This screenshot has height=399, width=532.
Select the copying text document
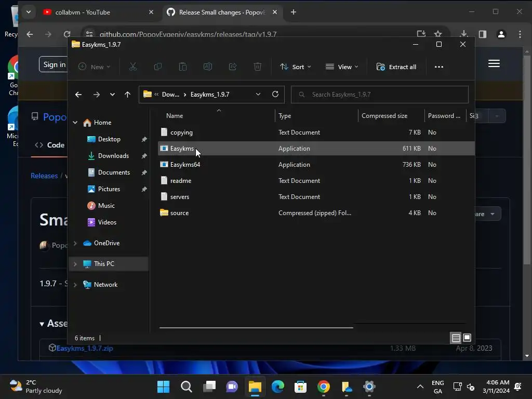[x=316, y=132]
